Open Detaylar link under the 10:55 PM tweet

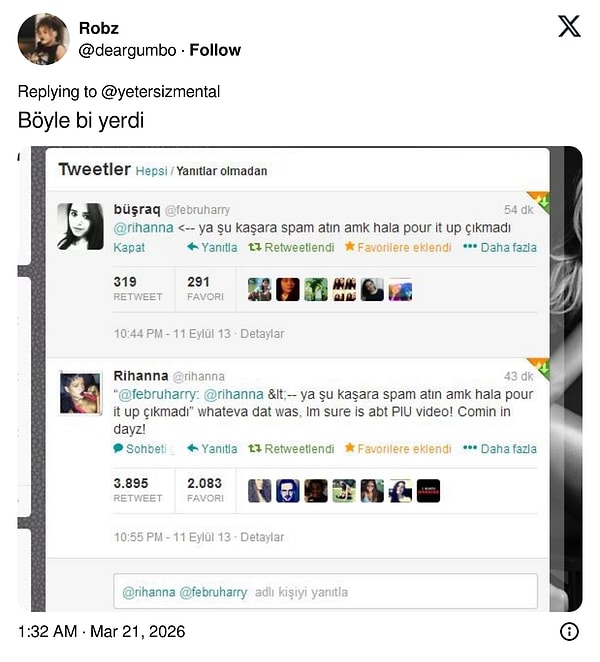pos(262,537)
